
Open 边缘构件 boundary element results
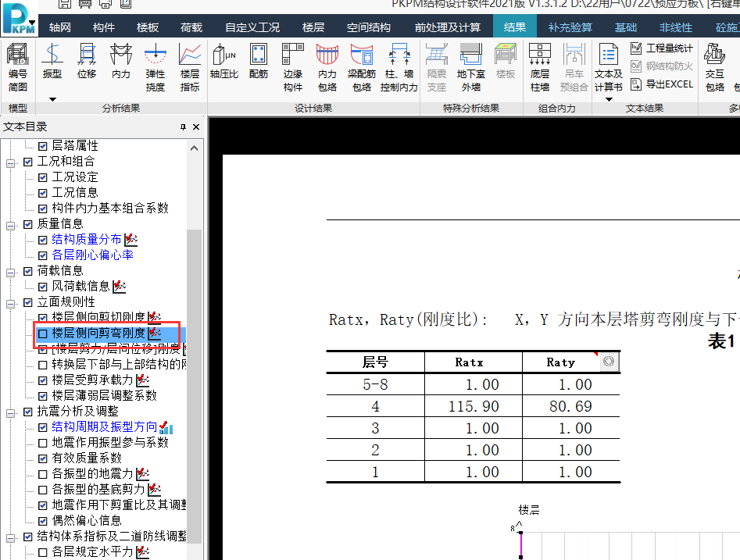pos(293,67)
